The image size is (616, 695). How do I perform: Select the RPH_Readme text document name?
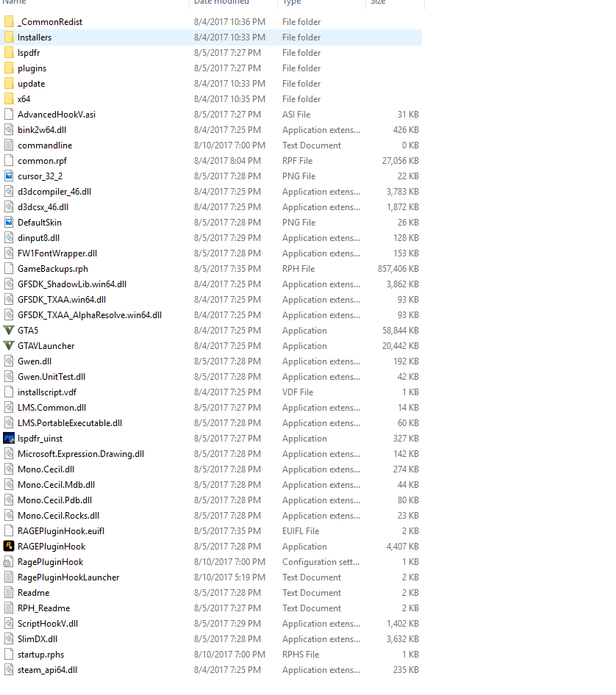pos(44,608)
